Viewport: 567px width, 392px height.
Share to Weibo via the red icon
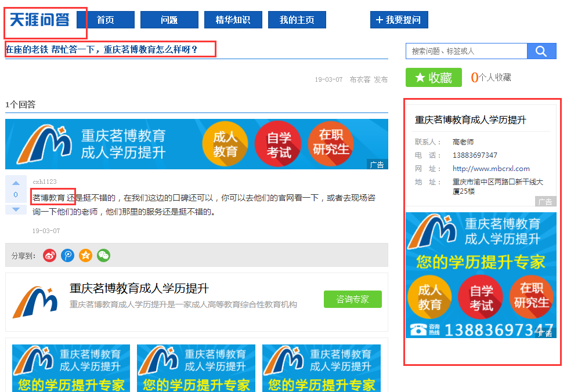pyautogui.click(x=49, y=255)
